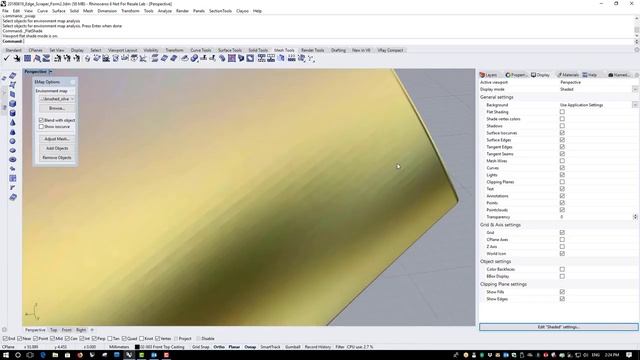Switch to Top viewport tab
This screenshot has width=640, height=360.
(x=53, y=330)
